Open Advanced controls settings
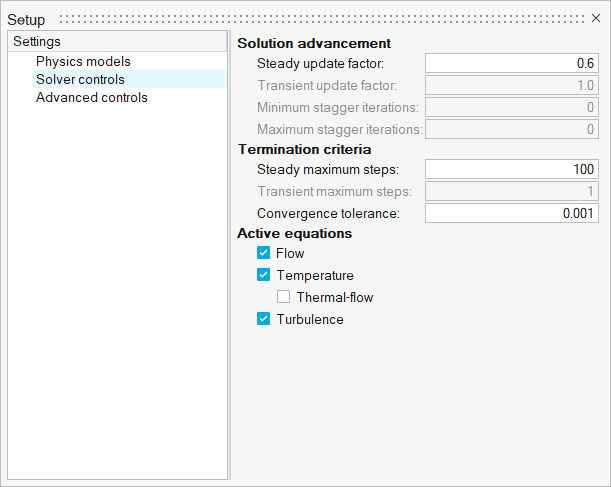The height and width of the screenshot is (487, 611). pyautogui.click(x=91, y=97)
